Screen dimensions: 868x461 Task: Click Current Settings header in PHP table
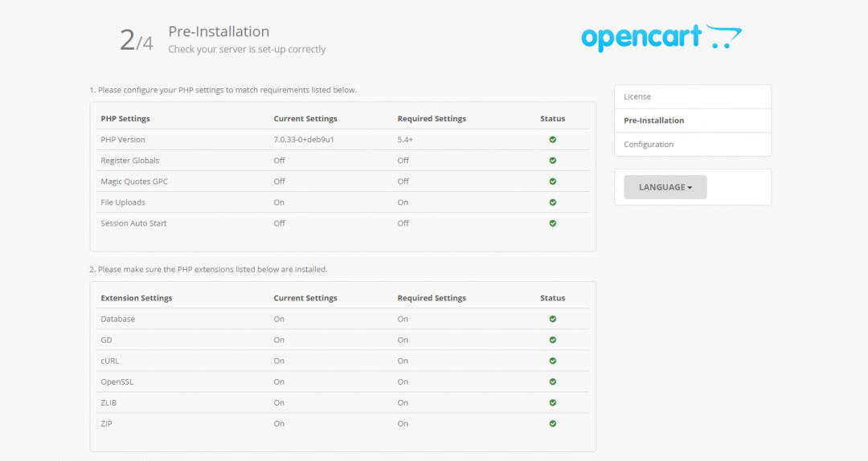click(305, 118)
